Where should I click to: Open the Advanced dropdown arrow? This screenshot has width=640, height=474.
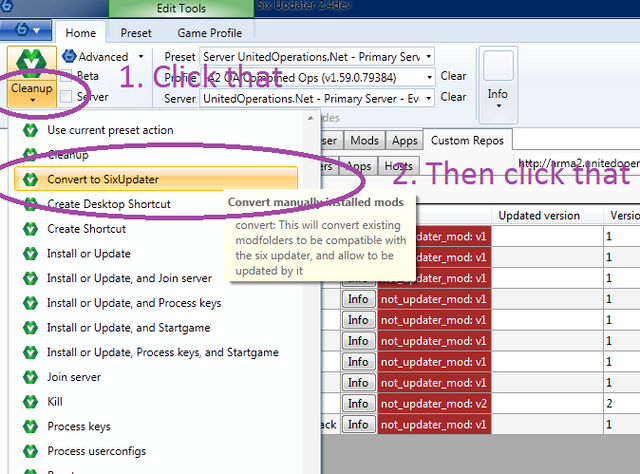[141, 56]
